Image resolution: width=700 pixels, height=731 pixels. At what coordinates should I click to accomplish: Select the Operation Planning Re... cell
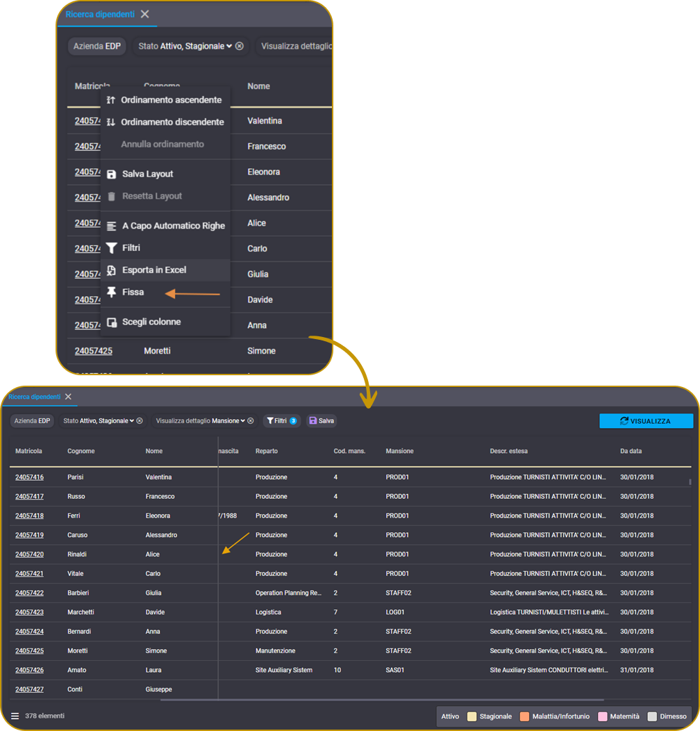click(x=288, y=593)
